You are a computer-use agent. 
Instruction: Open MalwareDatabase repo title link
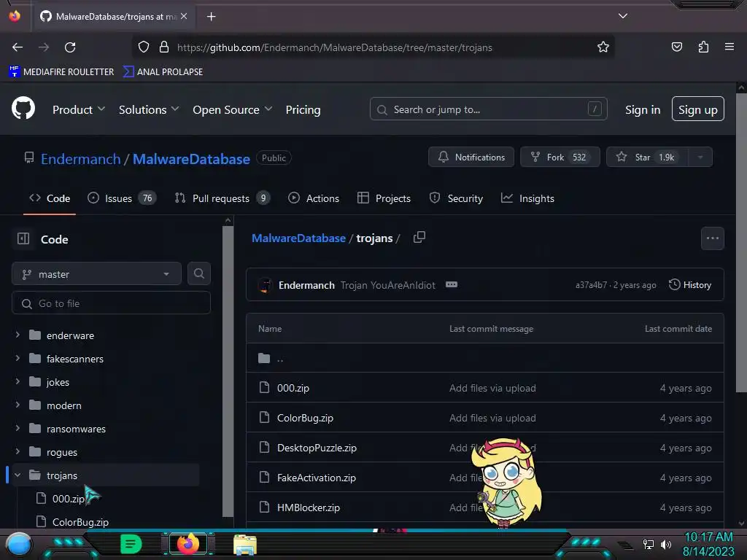[191, 158]
